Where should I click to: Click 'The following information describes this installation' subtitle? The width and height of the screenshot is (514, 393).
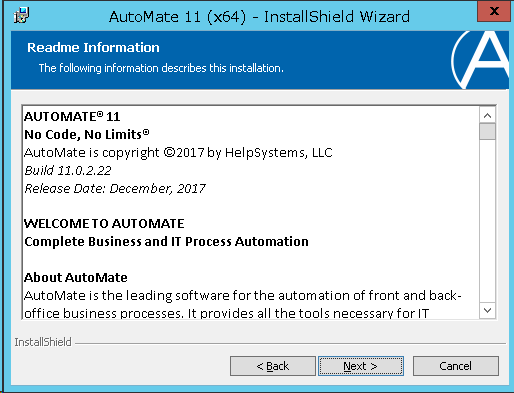click(x=161, y=68)
